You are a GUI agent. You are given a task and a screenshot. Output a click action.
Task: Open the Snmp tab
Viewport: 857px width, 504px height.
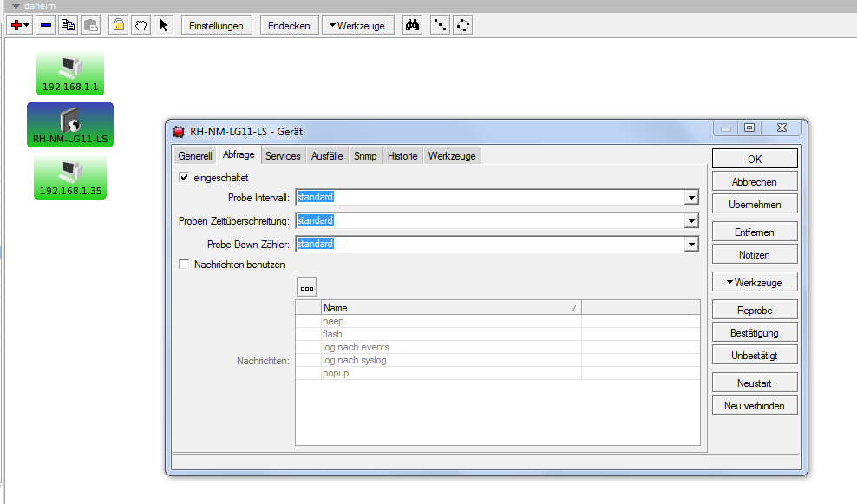tap(365, 156)
